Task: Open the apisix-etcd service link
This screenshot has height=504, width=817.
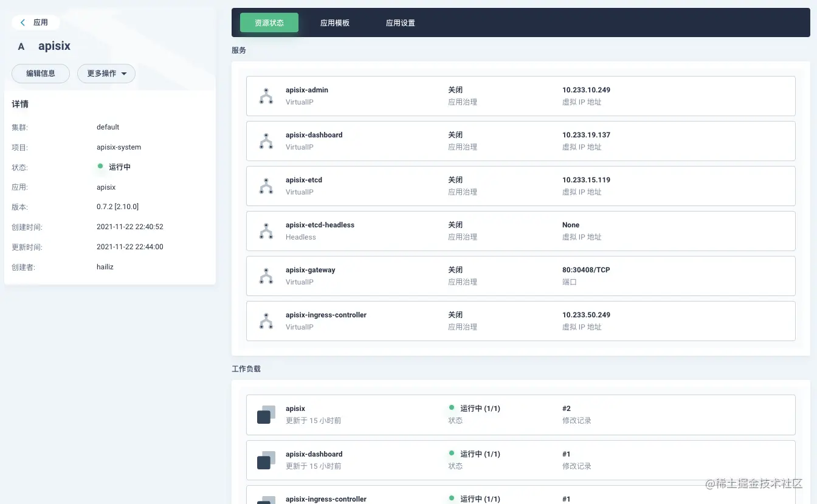Action: click(x=304, y=180)
